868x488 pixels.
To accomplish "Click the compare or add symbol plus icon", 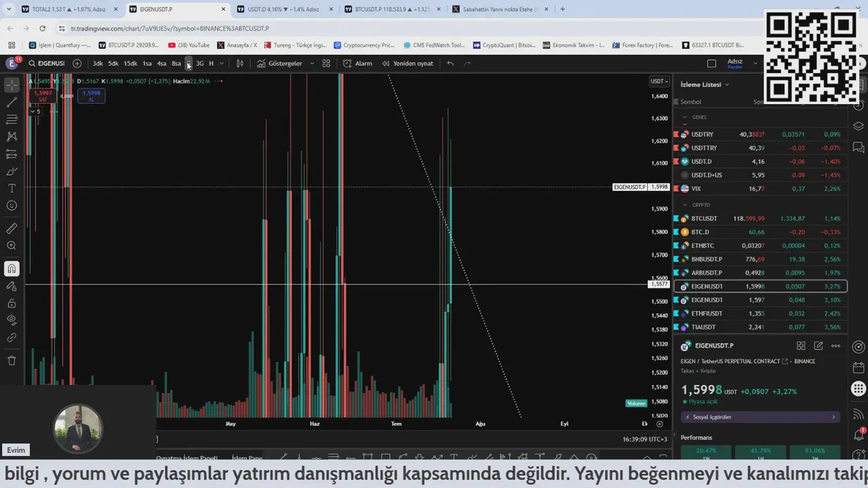I will pyautogui.click(x=77, y=63).
